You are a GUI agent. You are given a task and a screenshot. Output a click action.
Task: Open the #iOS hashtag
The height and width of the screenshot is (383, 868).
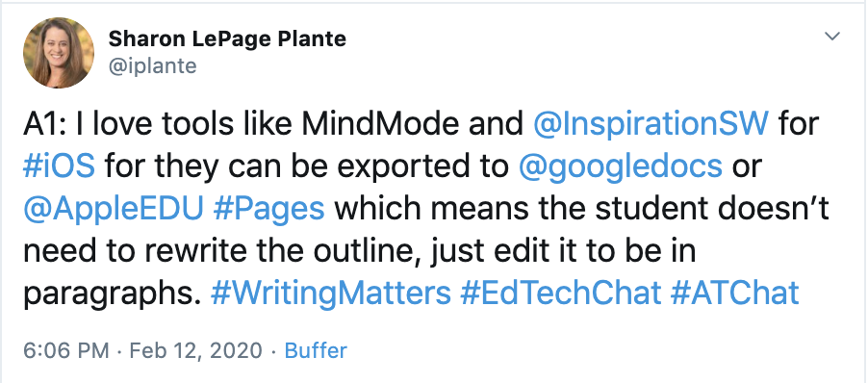click(x=60, y=166)
